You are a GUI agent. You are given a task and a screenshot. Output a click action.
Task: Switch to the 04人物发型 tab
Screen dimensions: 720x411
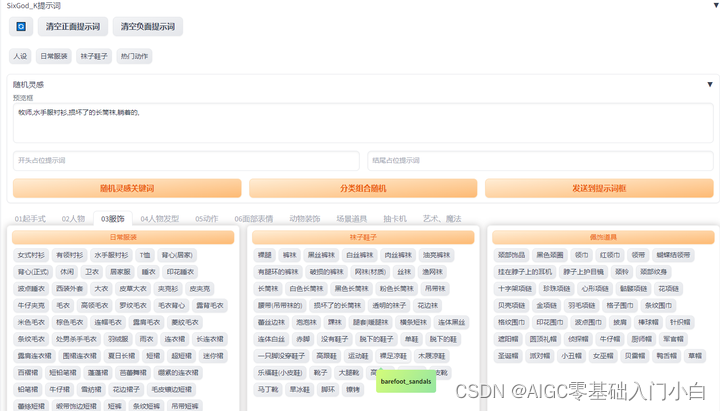pos(159,219)
